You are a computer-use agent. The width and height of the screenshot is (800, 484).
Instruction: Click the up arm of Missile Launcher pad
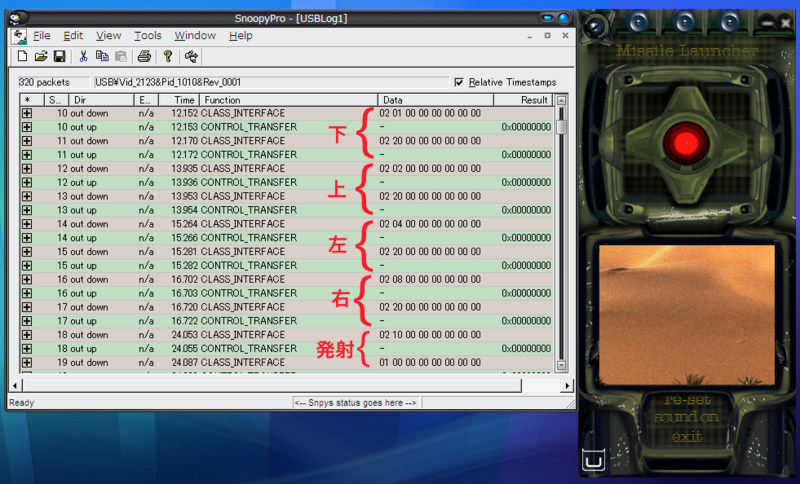point(686,105)
